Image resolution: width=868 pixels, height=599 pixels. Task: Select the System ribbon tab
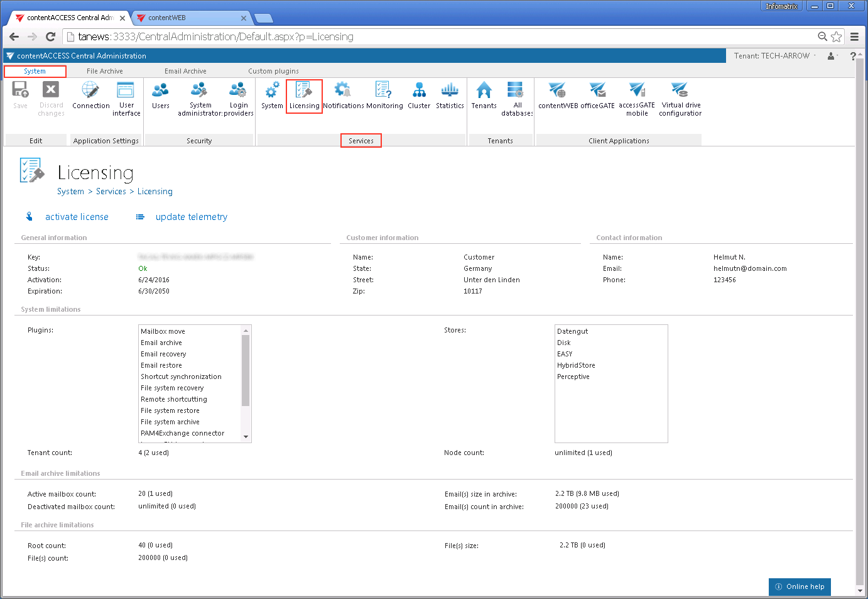pyautogui.click(x=35, y=71)
